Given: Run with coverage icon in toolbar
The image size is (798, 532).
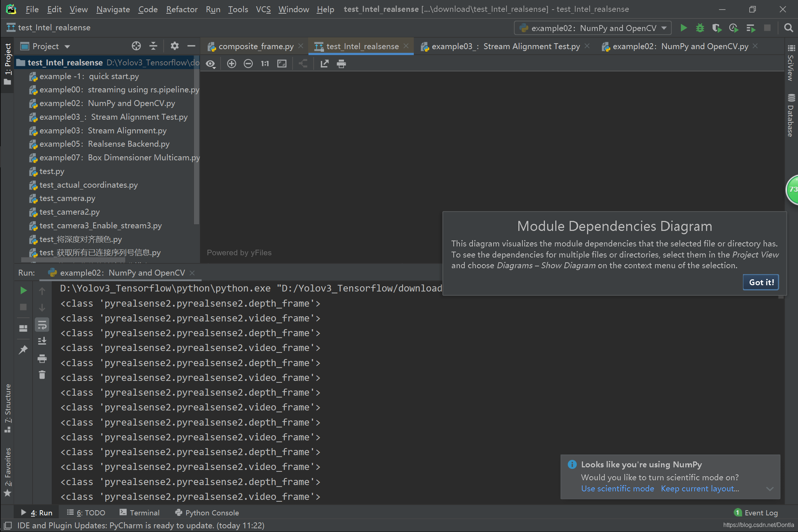Looking at the screenshot, I should point(717,28).
